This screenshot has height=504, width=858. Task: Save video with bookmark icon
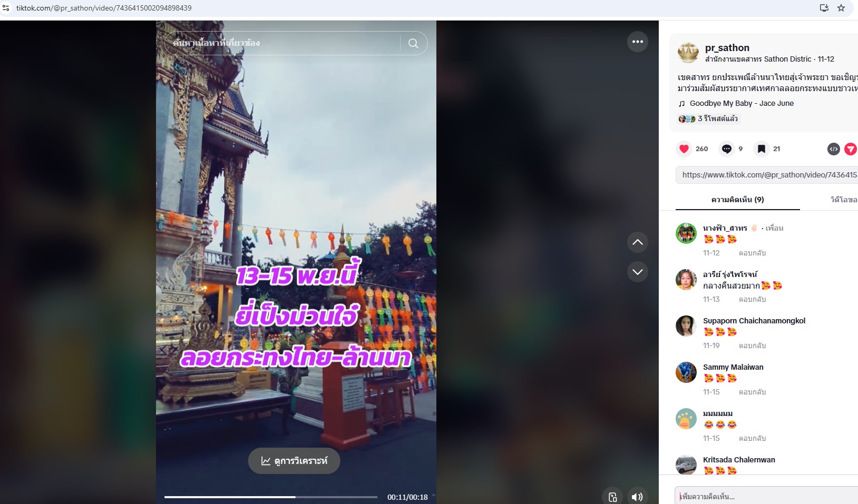click(761, 149)
